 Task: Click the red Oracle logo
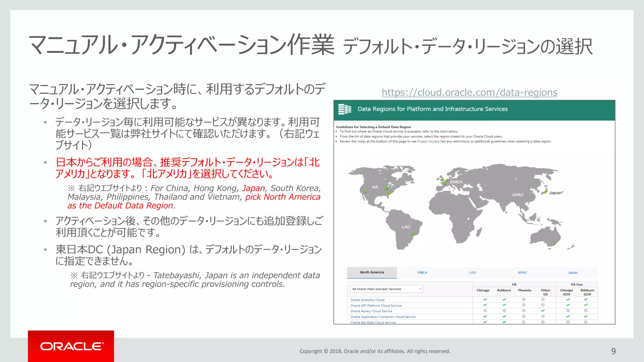coord(71,346)
